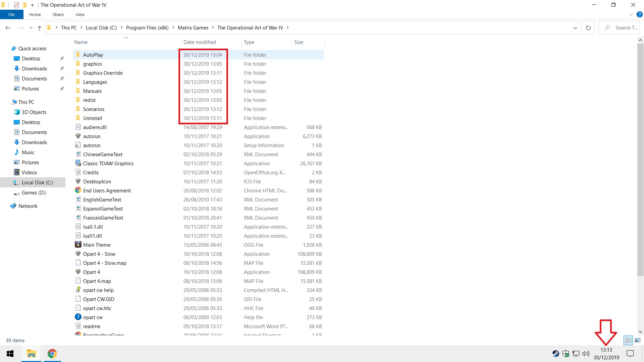The width and height of the screenshot is (644, 362).
Task: Click the Up to parent folder arrow
Action: tap(40, 28)
